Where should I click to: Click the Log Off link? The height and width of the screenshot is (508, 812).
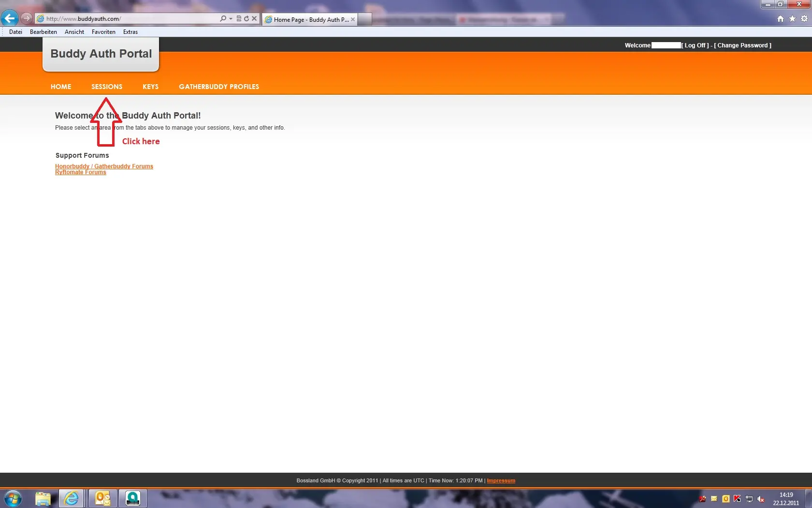point(696,45)
